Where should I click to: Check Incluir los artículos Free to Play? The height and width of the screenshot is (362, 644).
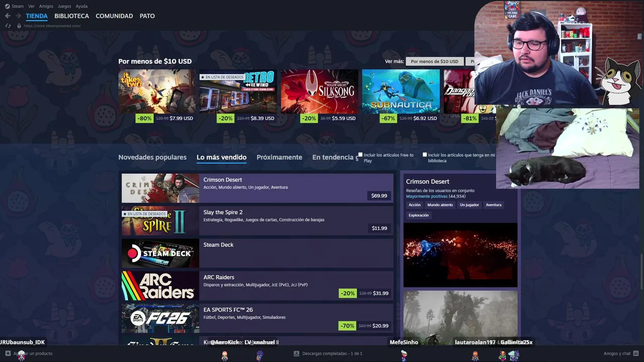(x=360, y=155)
